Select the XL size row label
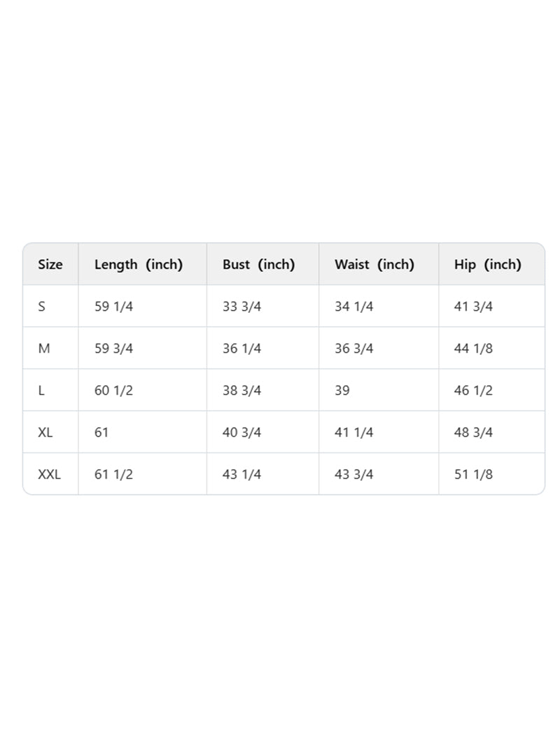560x735 pixels. 45,433
